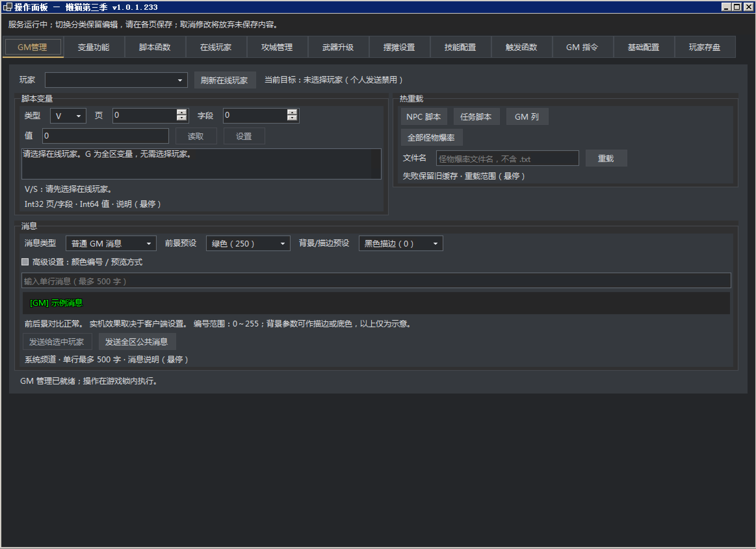Click the 值 input field
This screenshot has height=549, width=756.
106,136
